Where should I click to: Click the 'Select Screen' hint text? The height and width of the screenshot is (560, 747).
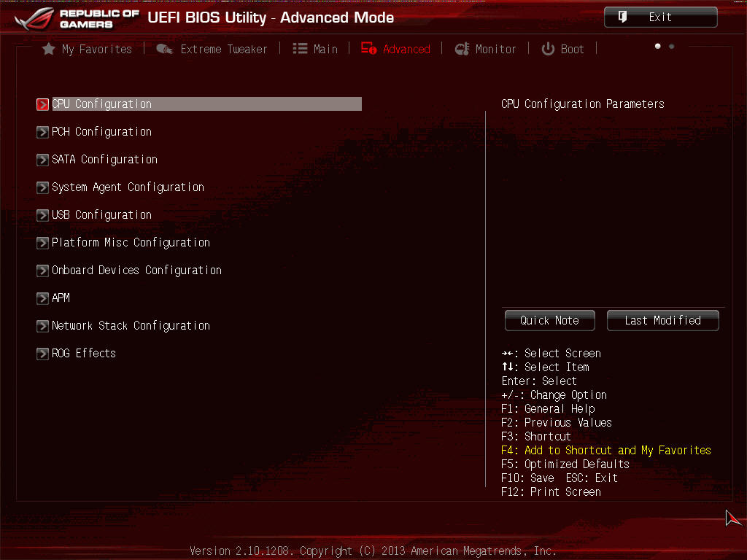point(562,354)
